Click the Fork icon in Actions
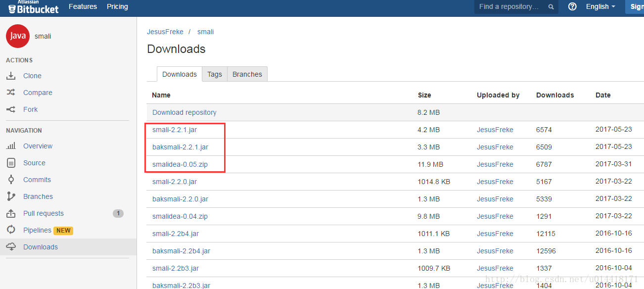 11,109
